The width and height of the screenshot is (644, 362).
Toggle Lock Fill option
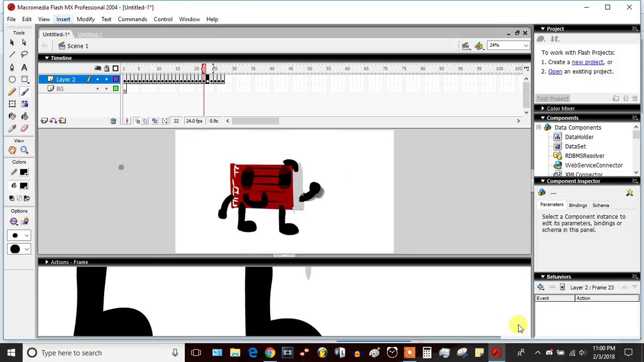(x=24, y=221)
